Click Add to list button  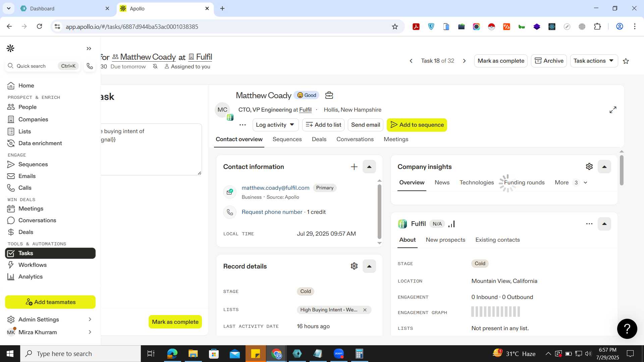coord(323,125)
